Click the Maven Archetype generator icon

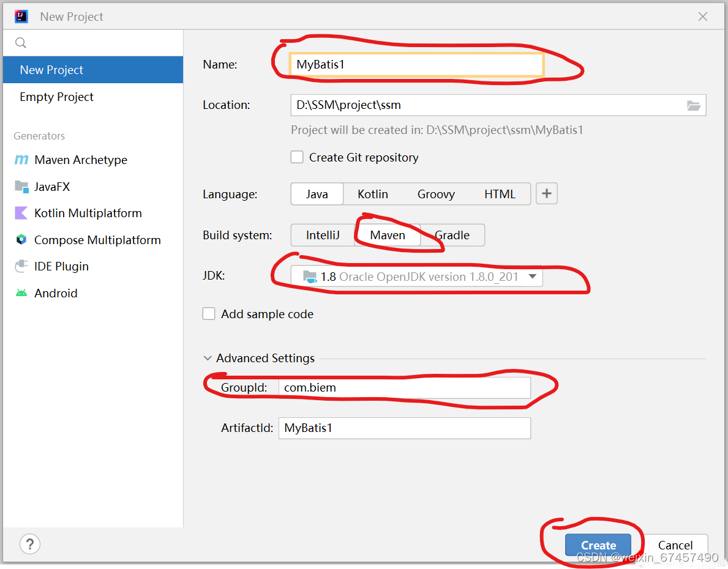coord(21,160)
